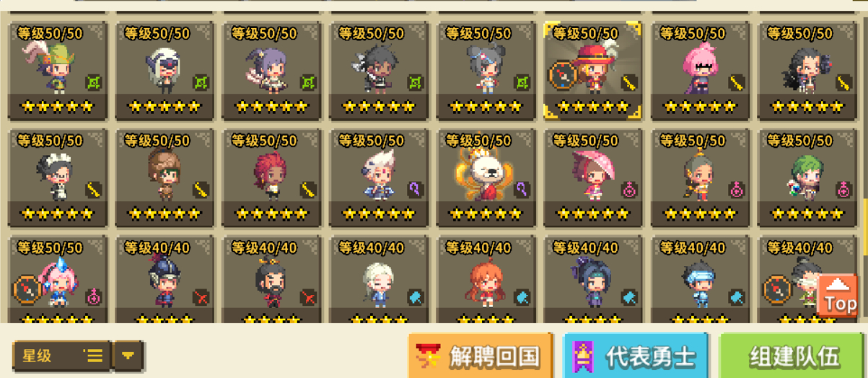The width and height of the screenshot is (868, 378).
Task: Click the 解聘回国 dismiss button
Action: [x=481, y=356]
